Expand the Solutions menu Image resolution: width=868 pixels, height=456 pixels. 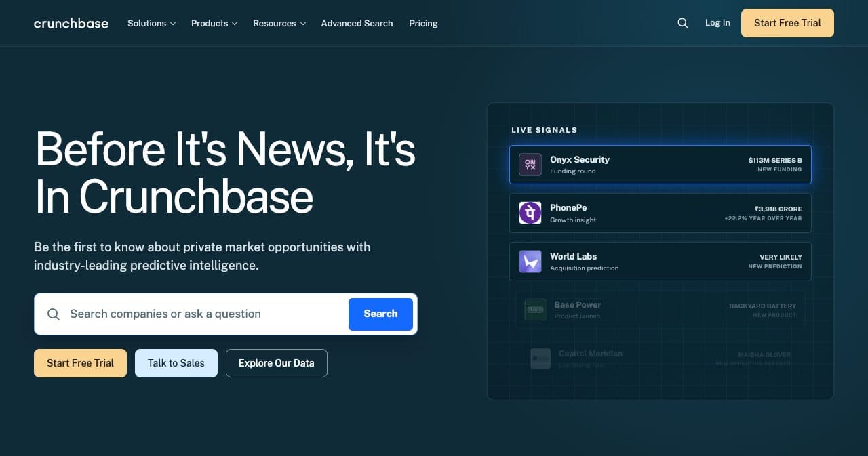coord(151,23)
